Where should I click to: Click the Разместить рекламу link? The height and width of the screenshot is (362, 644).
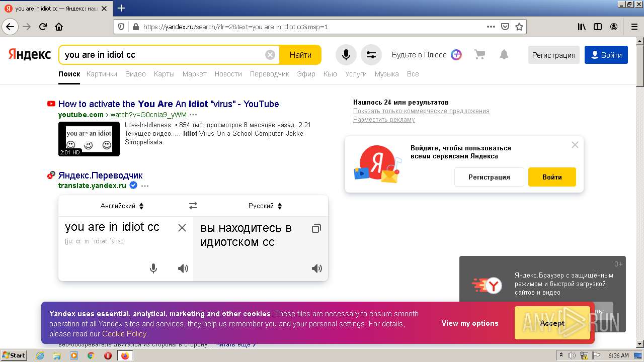384,120
